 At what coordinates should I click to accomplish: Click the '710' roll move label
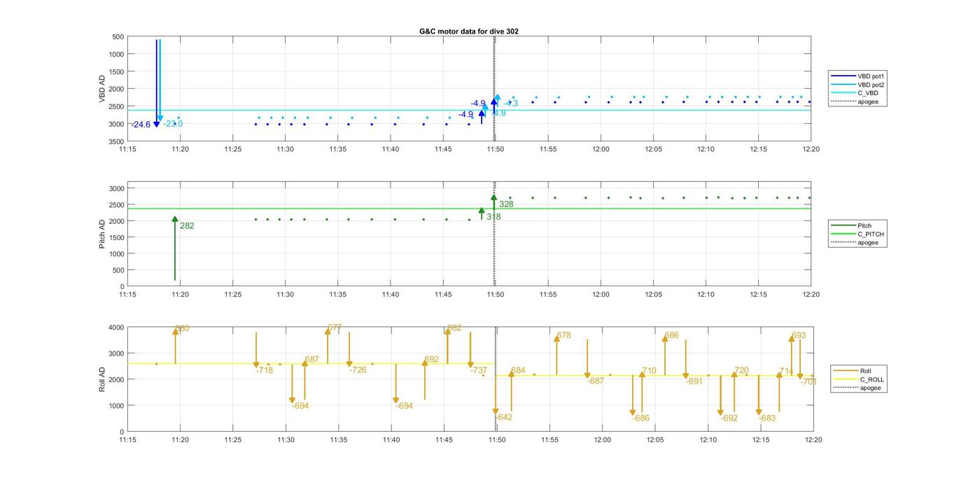point(649,372)
